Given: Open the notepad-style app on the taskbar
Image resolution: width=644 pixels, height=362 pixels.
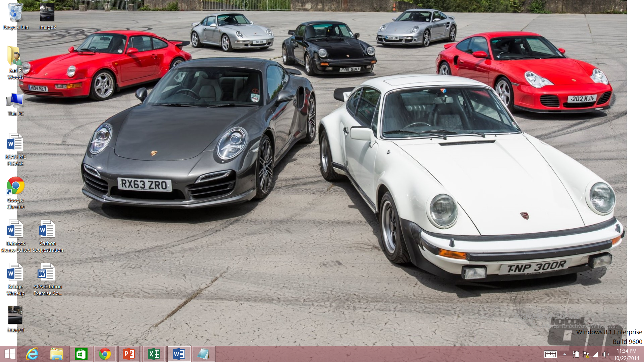Looking at the screenshot, I should tap(203, 354).
